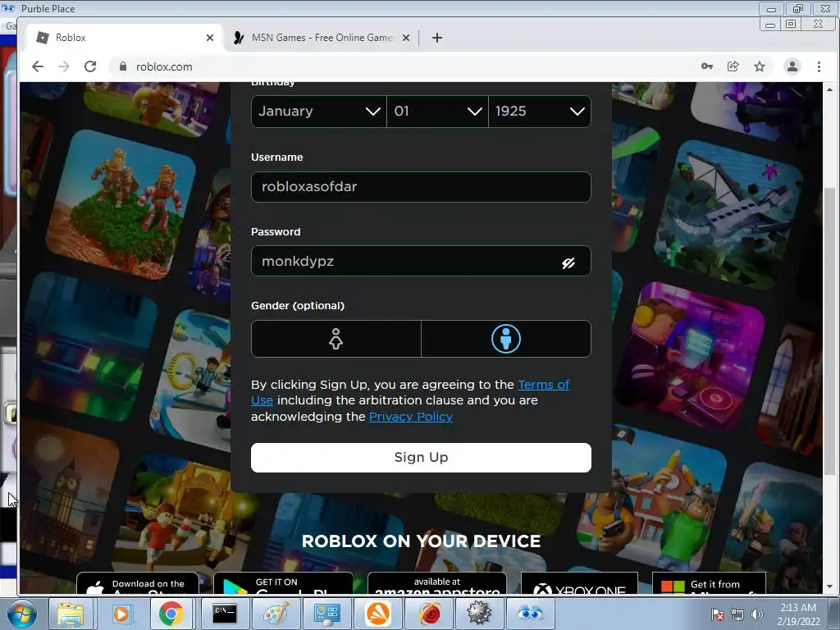Image resolution: width=840 pixels, height=630 pixels.
Task: Toggle password visibility eye icon
Action: coord(568,262)
